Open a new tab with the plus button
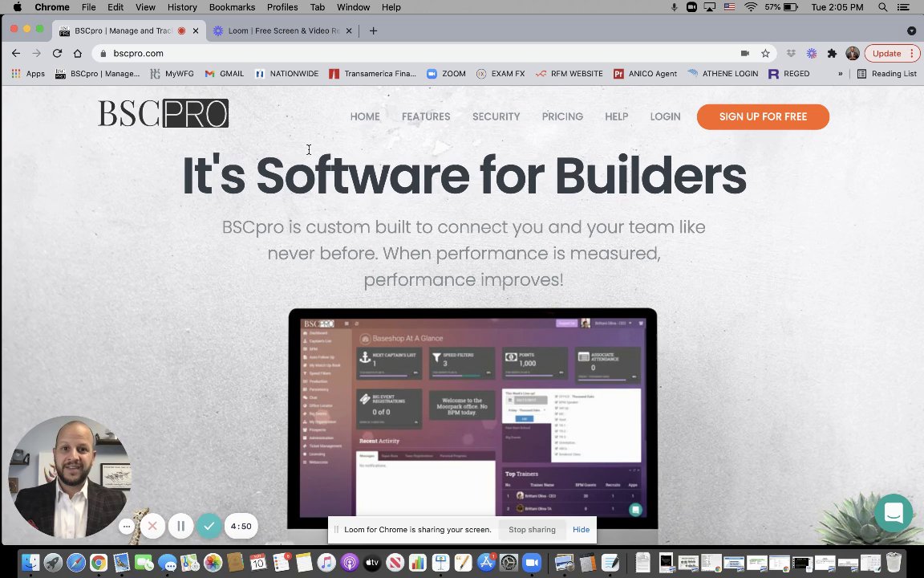This screenshot has height=578, width=924. (x=373, y=31)
